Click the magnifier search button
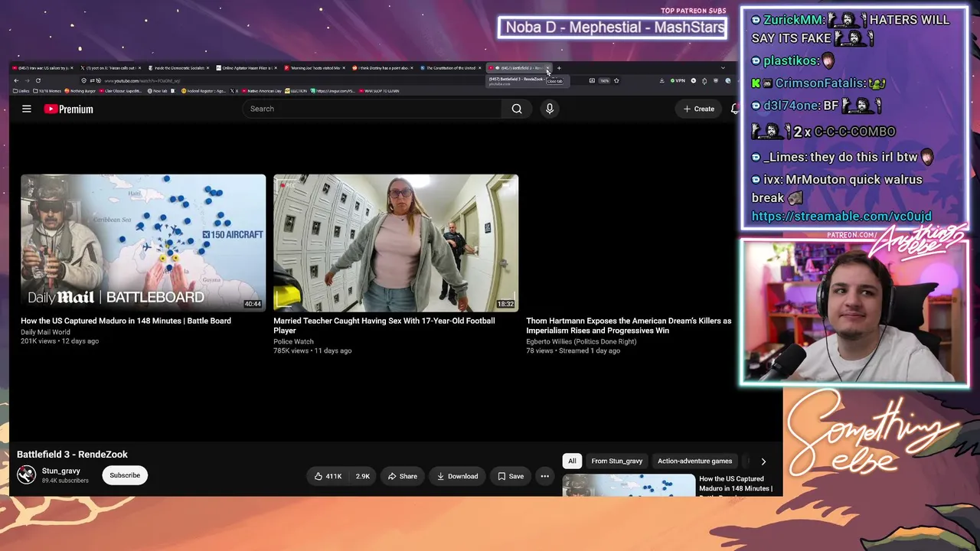Image resolution: width=980 pixels, height=551 pixels. (x=517, y=109)
